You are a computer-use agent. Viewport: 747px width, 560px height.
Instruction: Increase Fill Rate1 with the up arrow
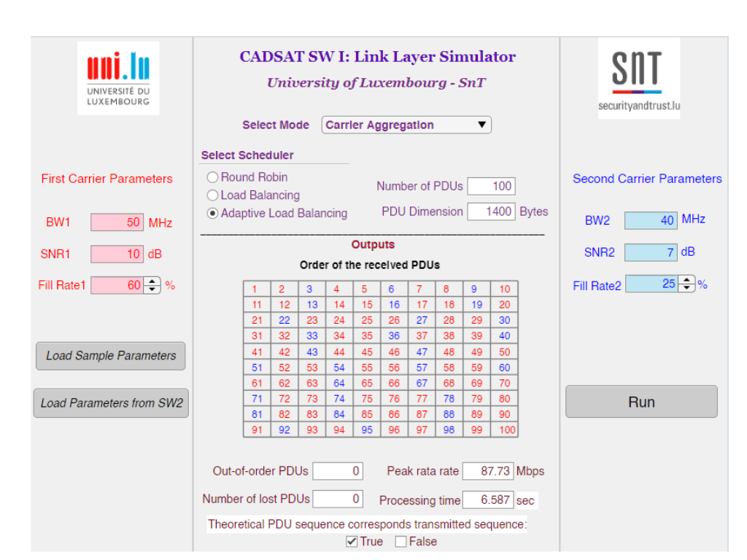pyautogui.click(x=152, y=281)
